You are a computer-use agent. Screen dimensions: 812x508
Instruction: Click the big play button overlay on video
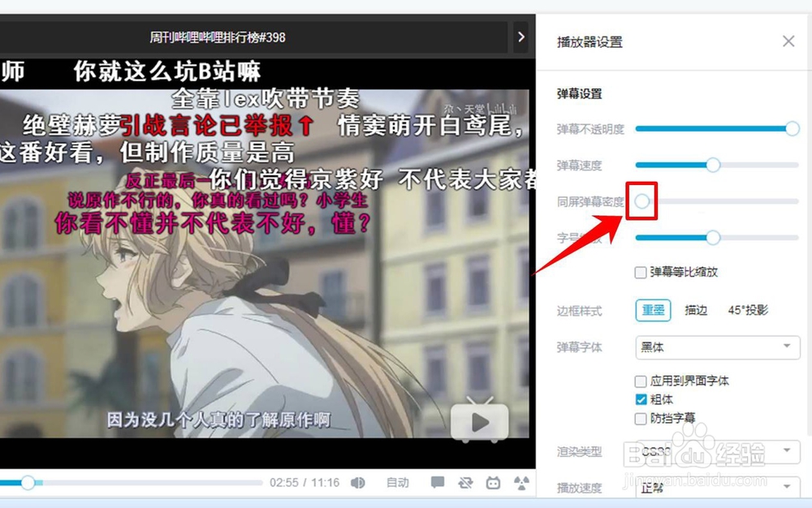pos(480,422)
